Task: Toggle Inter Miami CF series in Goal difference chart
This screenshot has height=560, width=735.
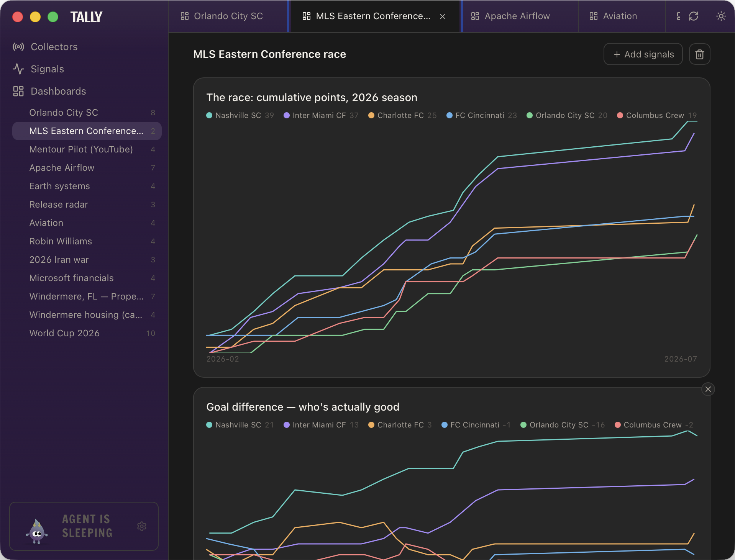Action: 321,425
